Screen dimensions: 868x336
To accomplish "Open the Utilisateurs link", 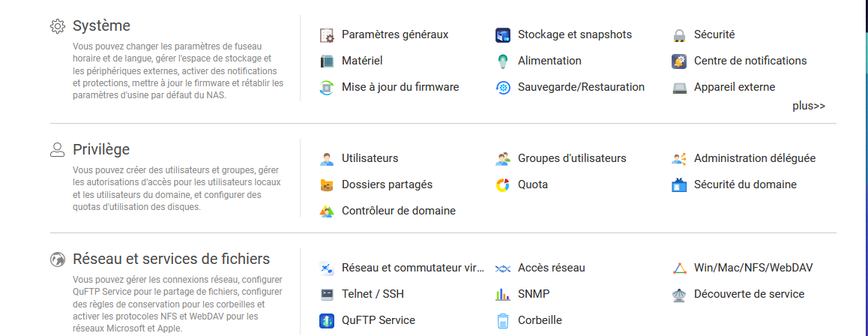I will click(370, 158).
